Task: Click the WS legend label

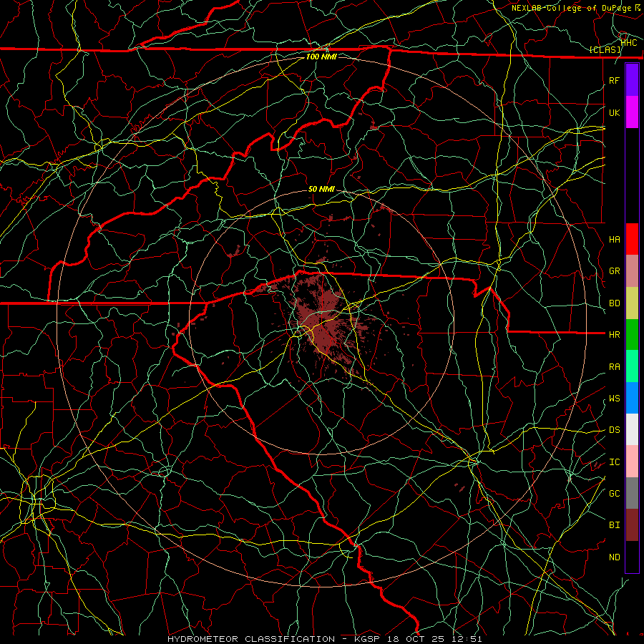Action: point(614,398)
